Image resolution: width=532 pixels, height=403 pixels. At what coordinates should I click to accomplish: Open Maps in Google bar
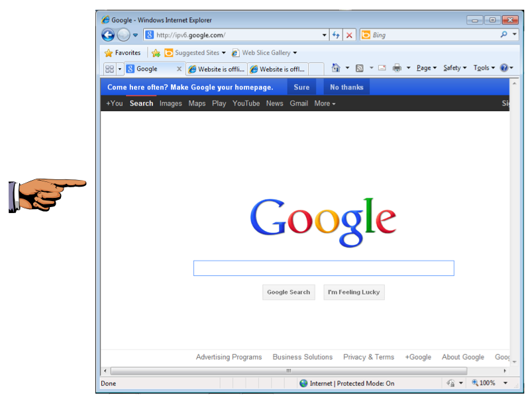click(x=197, y=103)
